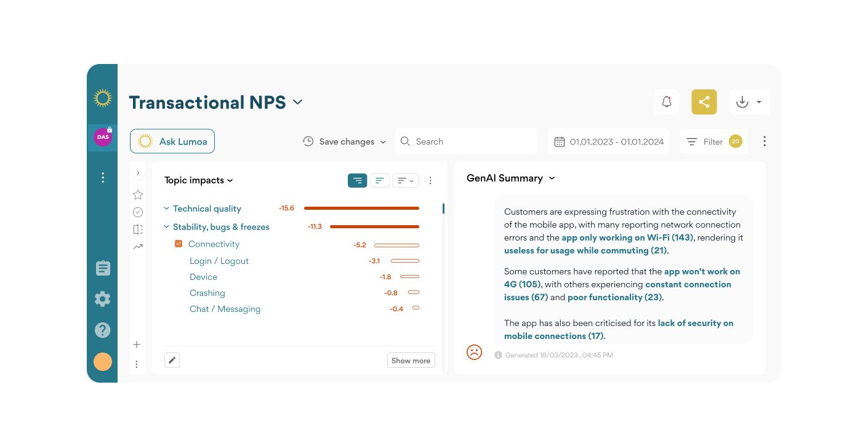
Task: Open the clipboard reports icon in sidebar
Action: pyautogui.click(x=102, y=269)
